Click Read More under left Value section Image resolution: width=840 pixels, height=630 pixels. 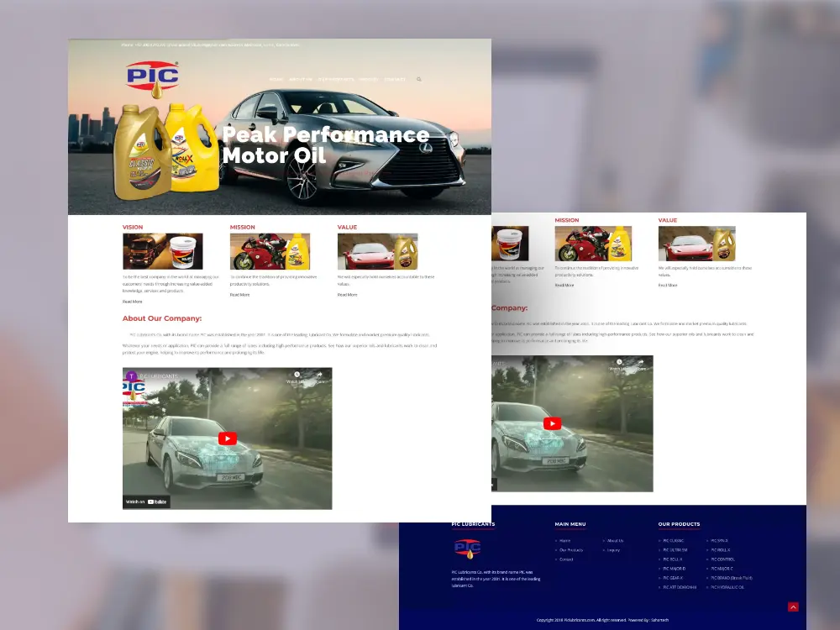click(347, 295)
